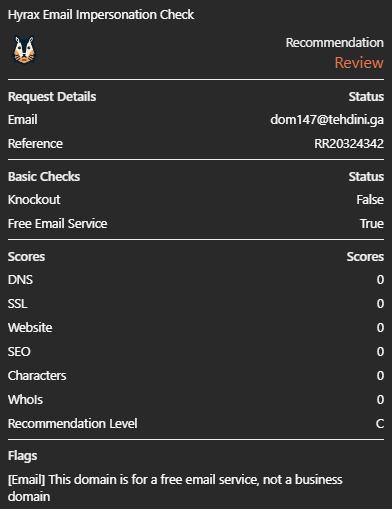Click the 'SEO' score label

19,352
